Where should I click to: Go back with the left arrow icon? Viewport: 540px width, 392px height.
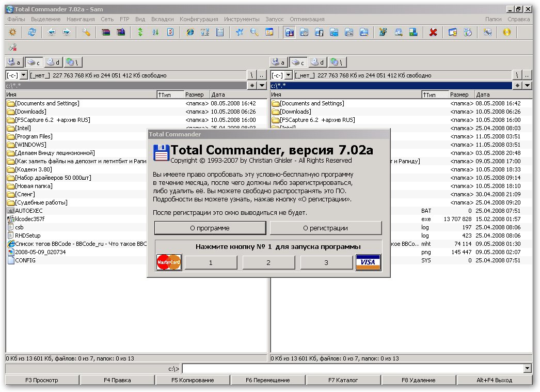click(51, 33)
